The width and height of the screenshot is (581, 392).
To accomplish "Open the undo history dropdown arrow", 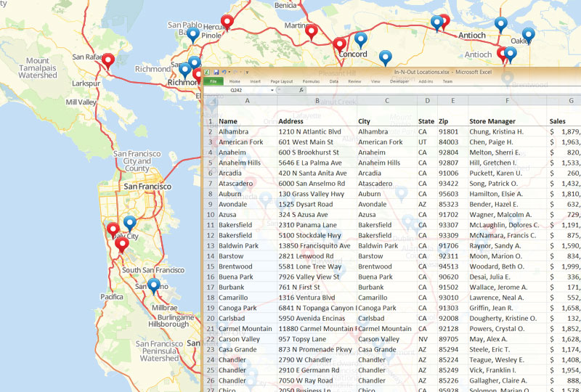I will [229, 73].
